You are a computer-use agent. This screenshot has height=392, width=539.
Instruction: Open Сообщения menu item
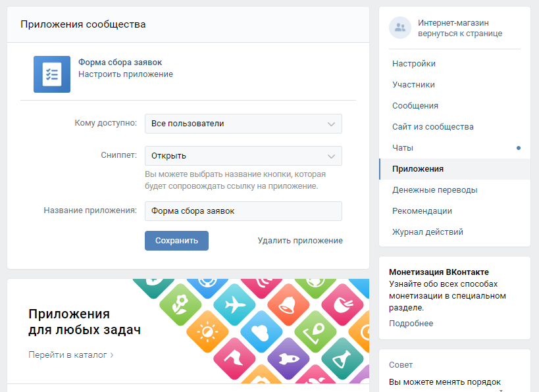[x=415, y=106]
